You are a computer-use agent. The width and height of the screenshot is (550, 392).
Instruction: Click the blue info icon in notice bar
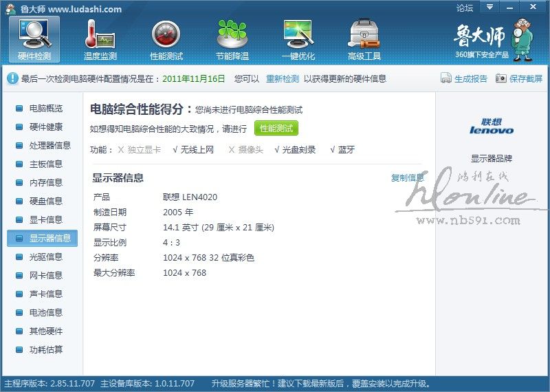pyautogui.click(x=12, y=78)
